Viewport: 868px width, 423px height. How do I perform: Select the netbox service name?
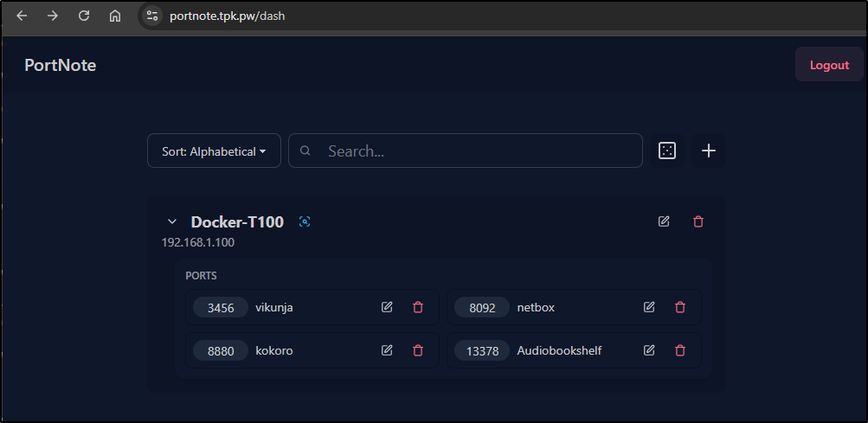(536, 307)
